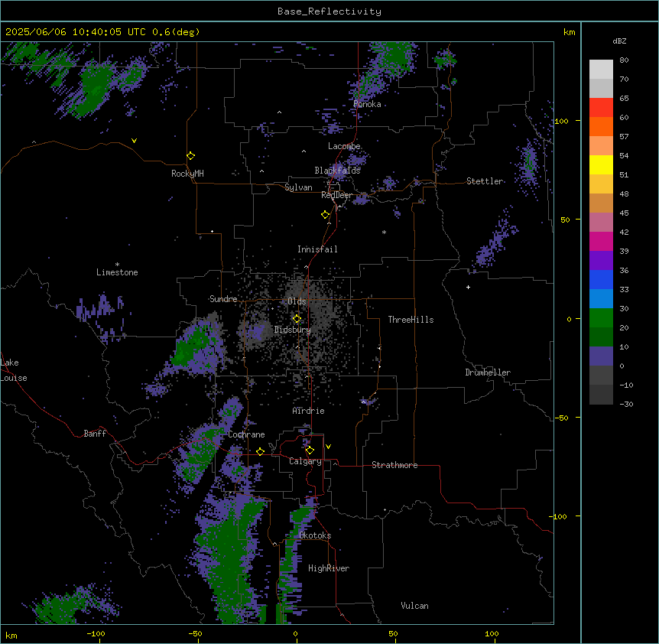Select the Okotoks label

point(315,535)
